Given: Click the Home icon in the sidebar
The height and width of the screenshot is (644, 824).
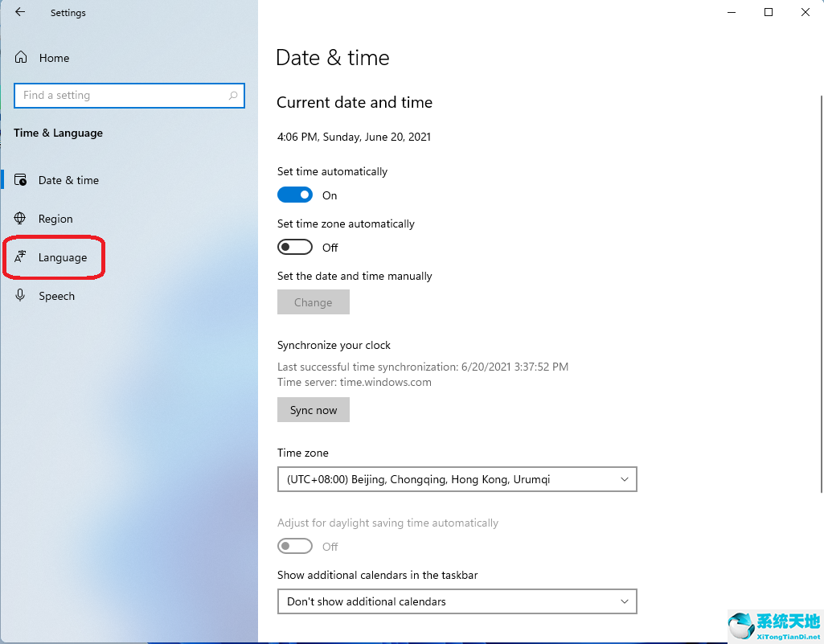Looking at the screenshot, I should click(21, 57).
